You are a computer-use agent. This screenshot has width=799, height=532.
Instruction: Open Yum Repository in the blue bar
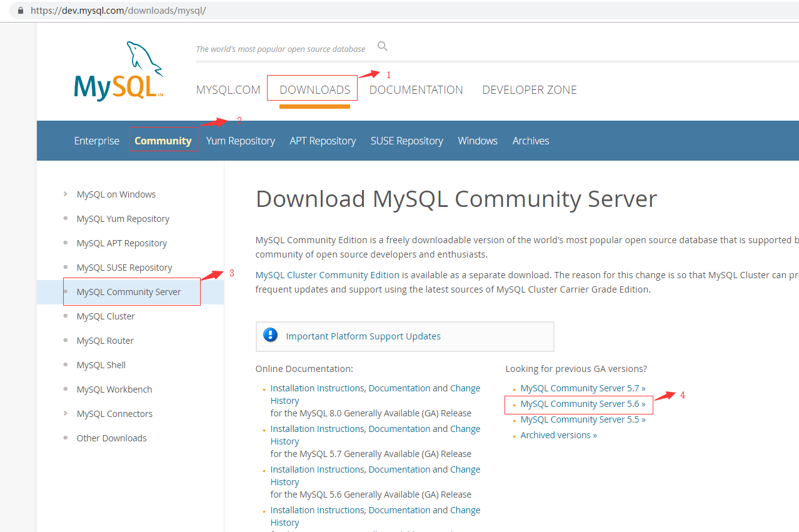tap(241, 141)
